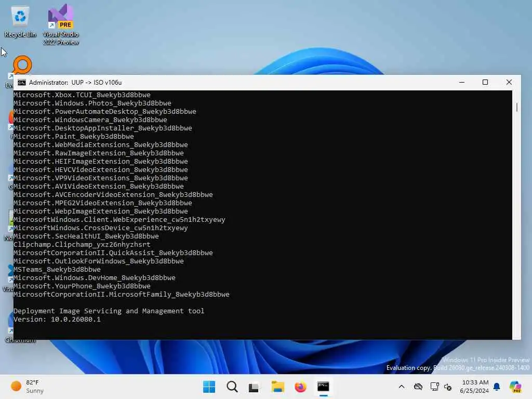Image resolution: width=532 pixels, height=399 pixels.
Task: Click the Microsoft.WebMediaExtensions_8wekyb3d8bbwe line
Action: pos(101,144)
